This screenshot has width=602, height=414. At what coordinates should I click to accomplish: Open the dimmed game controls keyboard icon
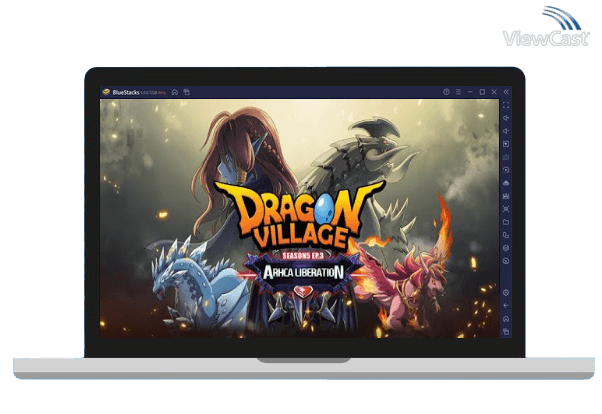pyautogui.click(x=506, y=157)
